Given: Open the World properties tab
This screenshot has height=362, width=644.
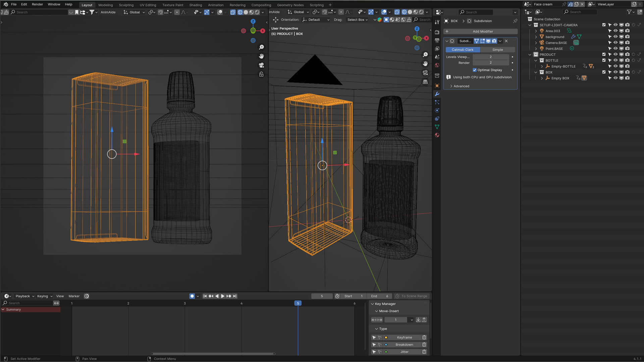Looking at the screenshot, I should (x=437, y=65).
